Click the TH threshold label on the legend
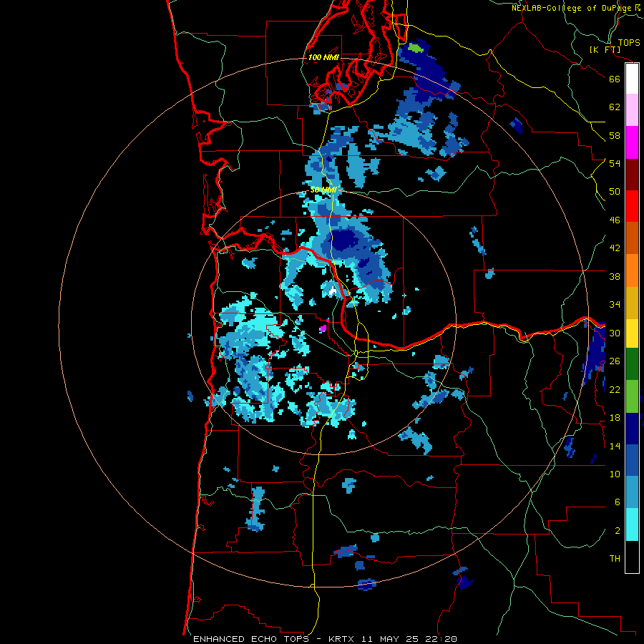The width and height of the screenshot is (644, 644). pos(615,559)
